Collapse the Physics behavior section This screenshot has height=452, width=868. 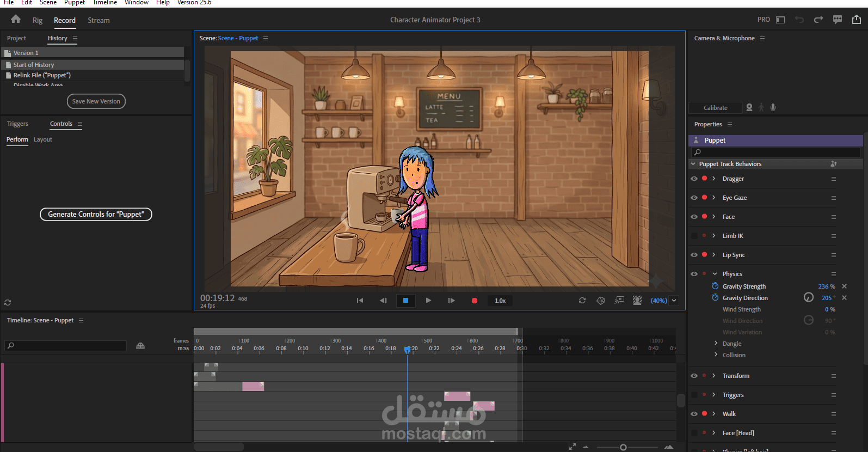click(715, 274)
